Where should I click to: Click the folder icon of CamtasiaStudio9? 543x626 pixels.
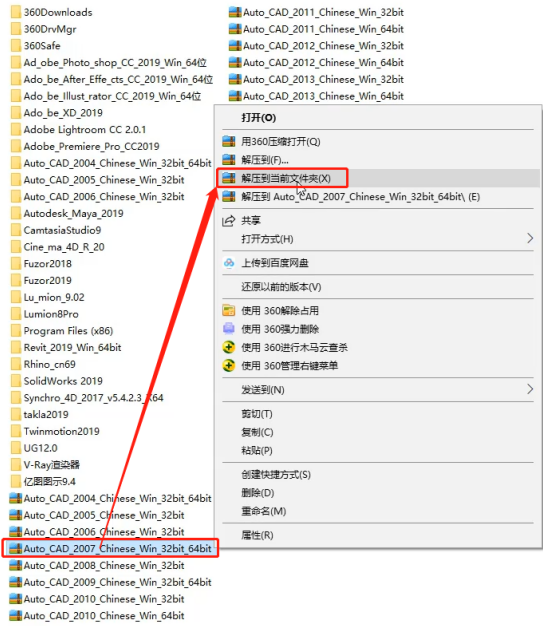tap(16, 230)
